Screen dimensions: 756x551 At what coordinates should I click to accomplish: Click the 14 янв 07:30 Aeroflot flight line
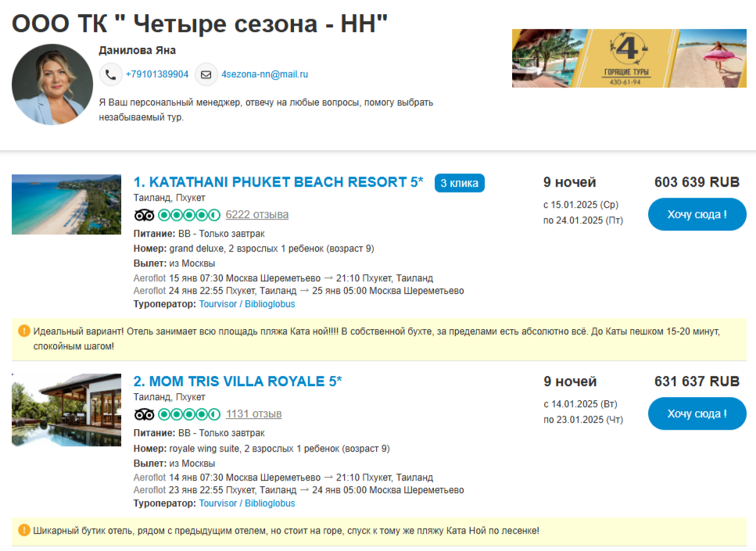[x=284, y=478]
